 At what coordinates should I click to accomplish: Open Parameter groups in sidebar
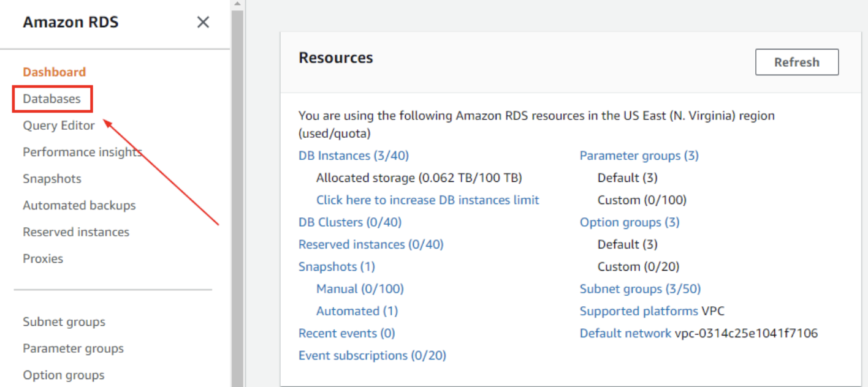pyautogui.click(x=73, y=348)
